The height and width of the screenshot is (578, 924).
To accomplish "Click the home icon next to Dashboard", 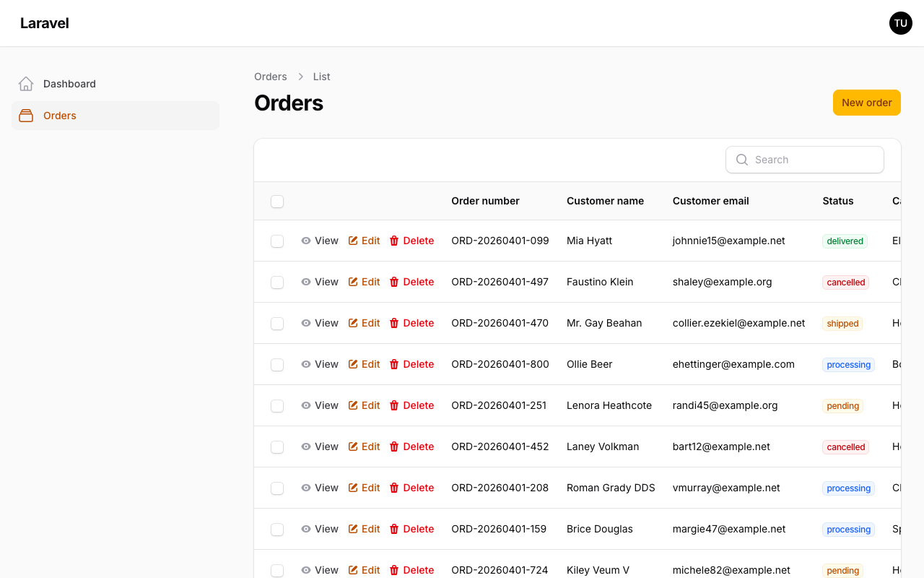I will pos(26,83).
